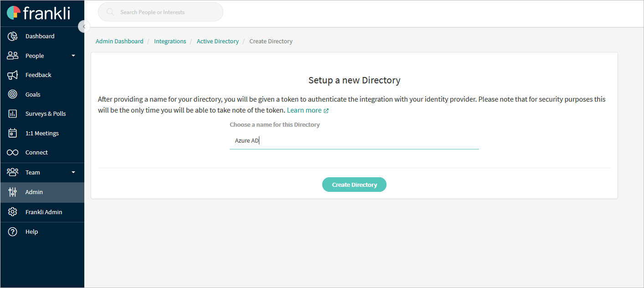Expand the People submenu arrow

pos(73,56)
